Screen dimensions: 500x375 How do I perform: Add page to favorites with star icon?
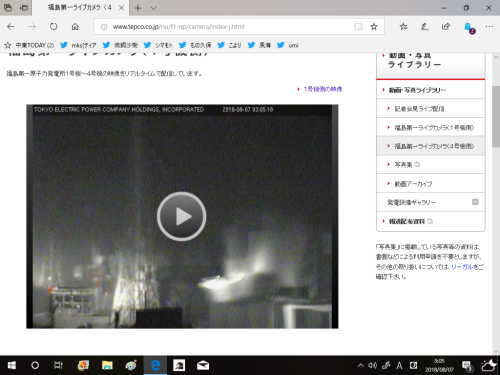[374, 27]
